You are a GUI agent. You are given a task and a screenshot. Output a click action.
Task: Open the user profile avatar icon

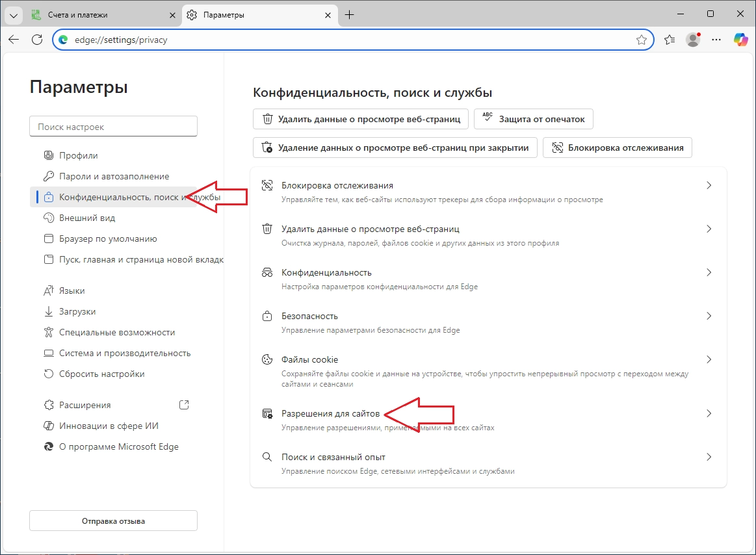[x=694, y=40]
